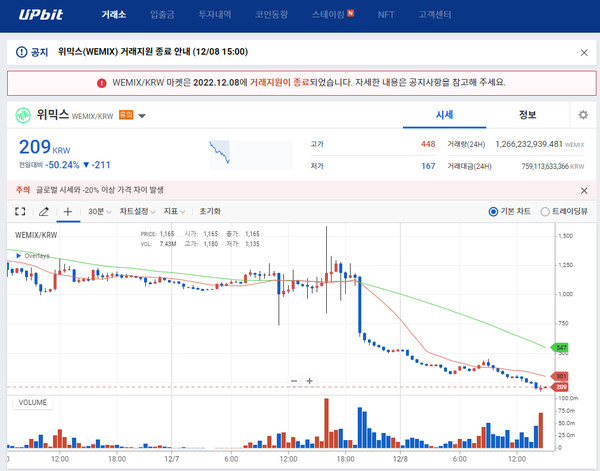The width and height of the screenshot is (600, 471).
Task: Open the 지표 indicators dropdown
Action: tap(174, 211)
